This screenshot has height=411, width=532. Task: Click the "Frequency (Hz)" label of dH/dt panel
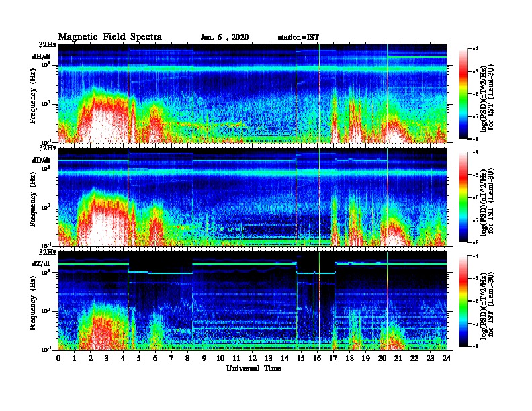pos(32,96)
